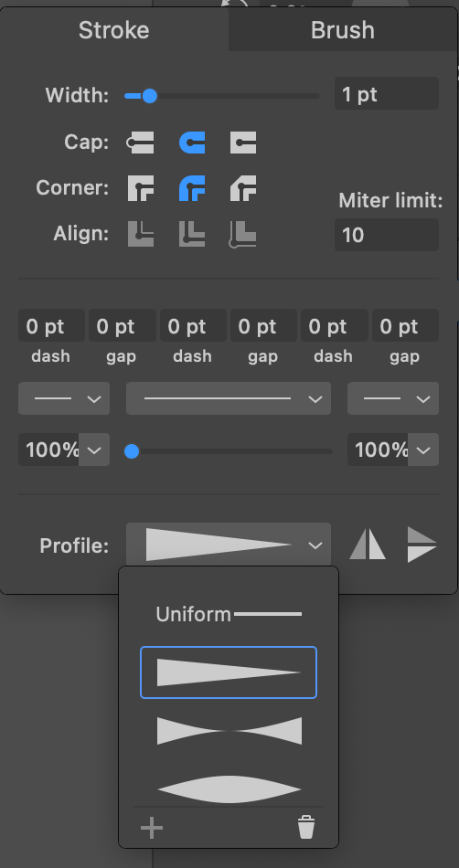Image resolution: width=459 pixels, height=868 pixels.
Task: Toggle the round corner option
Action: point(192,188)
